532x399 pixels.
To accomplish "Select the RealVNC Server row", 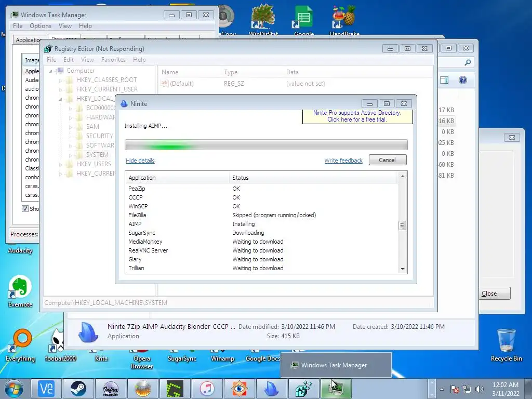I will coord(261,250).
